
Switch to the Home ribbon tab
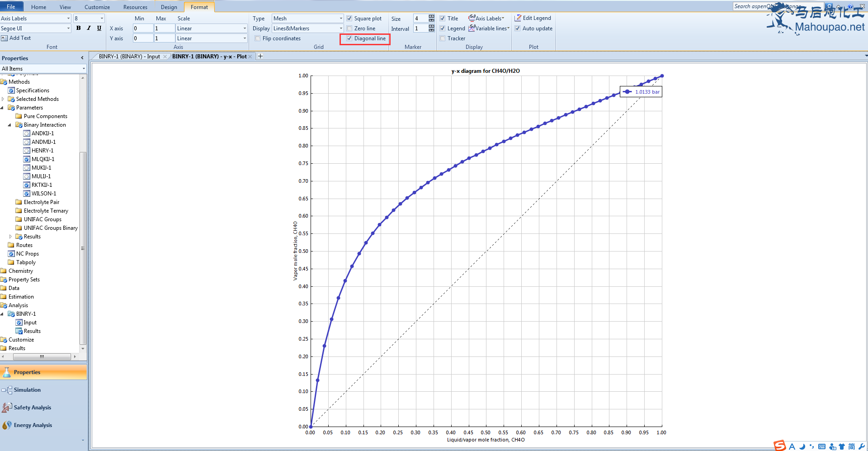coord(39,7)
